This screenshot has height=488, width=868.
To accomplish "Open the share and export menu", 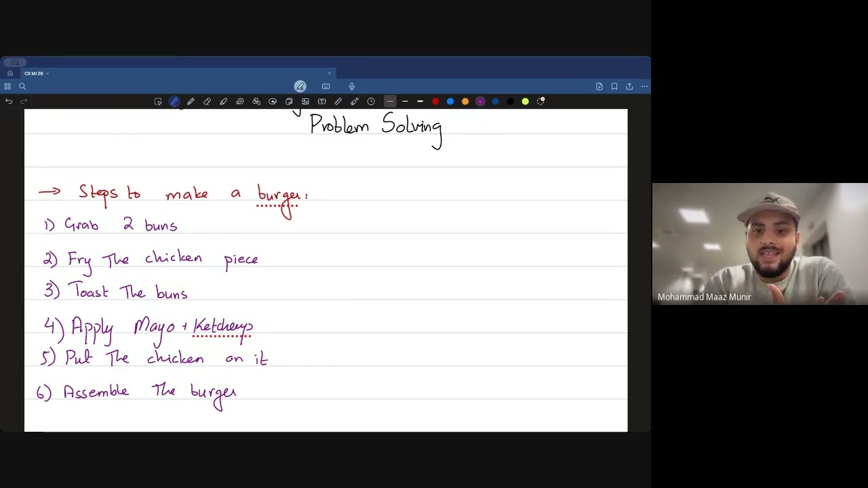I will click(x=629, y=86).
